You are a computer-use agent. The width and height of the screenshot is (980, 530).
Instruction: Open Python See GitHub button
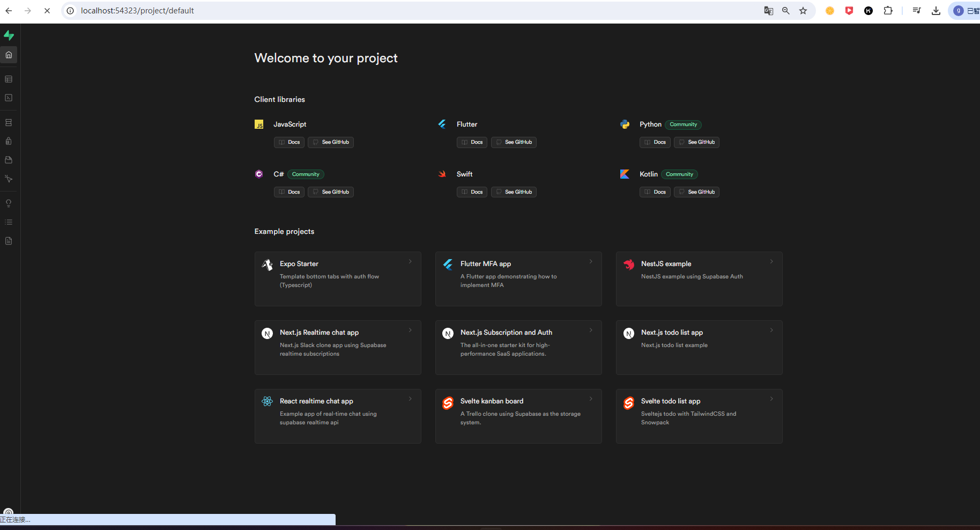[x=697, y=142]
